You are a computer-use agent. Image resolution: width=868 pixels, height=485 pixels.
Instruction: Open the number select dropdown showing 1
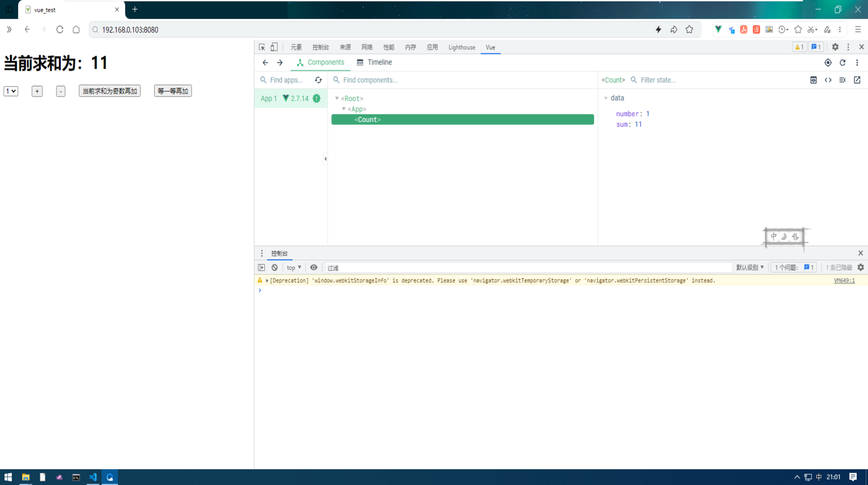coord(11,91)
